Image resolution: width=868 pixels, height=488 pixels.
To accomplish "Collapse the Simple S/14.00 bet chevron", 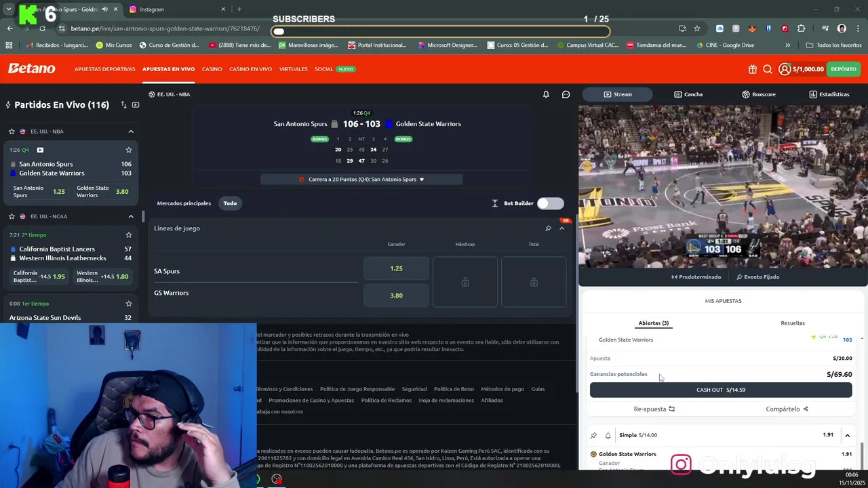I will point(848,435).
